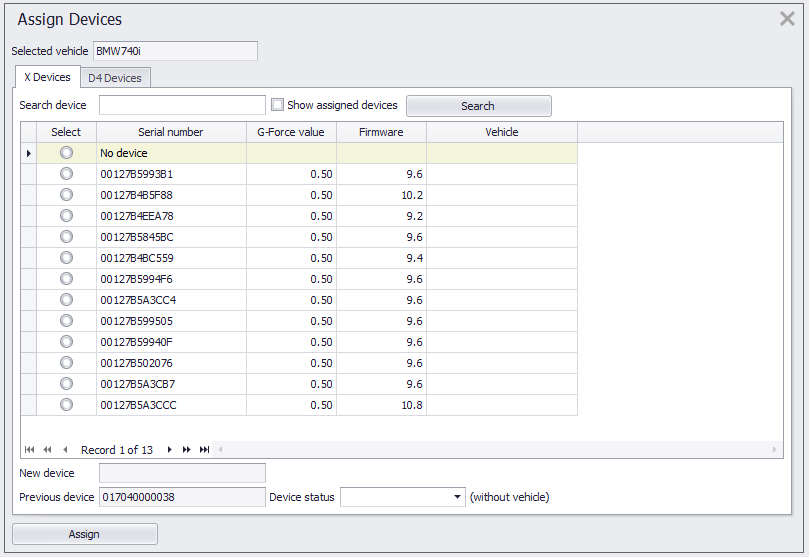Screen dimensions: 809x557
Task: Jump to previous page of records
Action: pyautogui.click(x=47, y=450)
